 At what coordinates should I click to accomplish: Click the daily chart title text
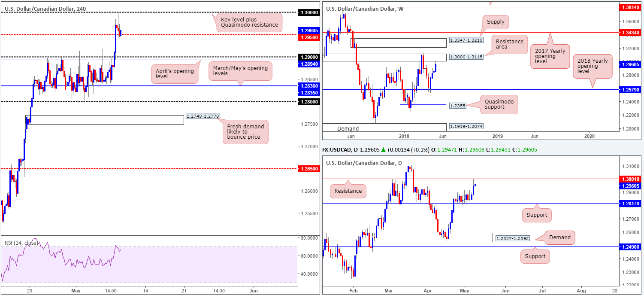point(364,163)
